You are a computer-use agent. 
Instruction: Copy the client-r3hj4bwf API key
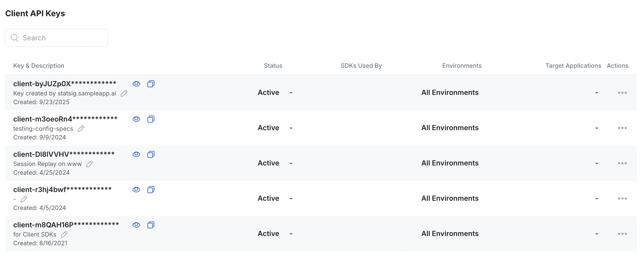tap(151, 190)
